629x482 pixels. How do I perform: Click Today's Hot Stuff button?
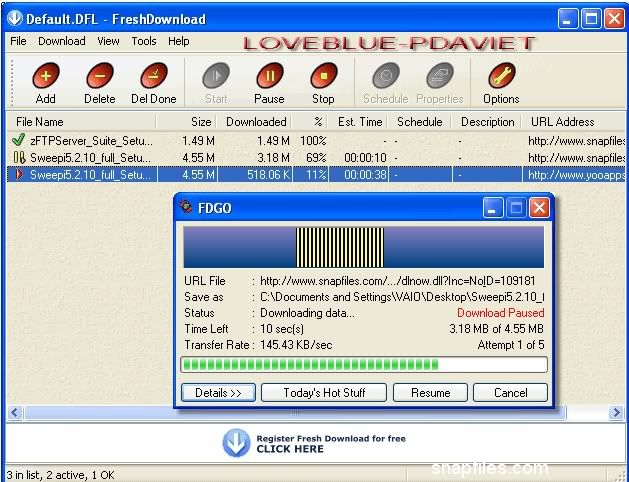coord(324,393)
